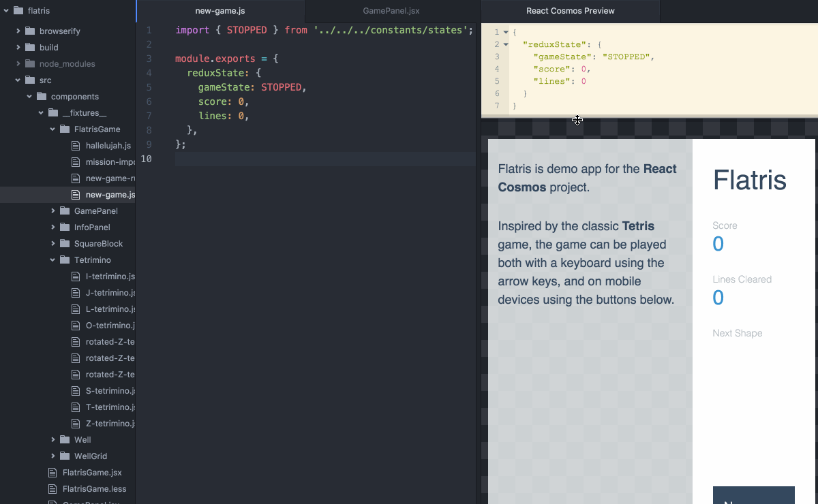
Task: Click the T-tetrimino.js file icon
Action: click(76, 407)
